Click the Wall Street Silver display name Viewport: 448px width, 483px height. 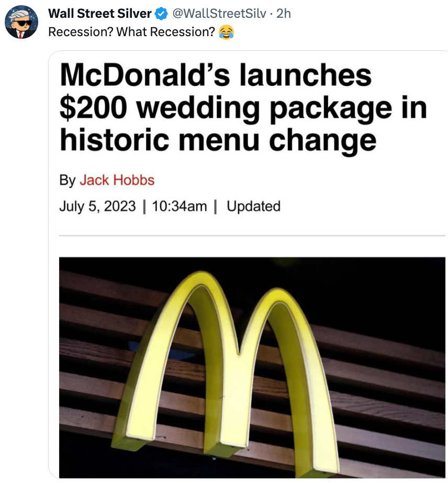[99, 14]
